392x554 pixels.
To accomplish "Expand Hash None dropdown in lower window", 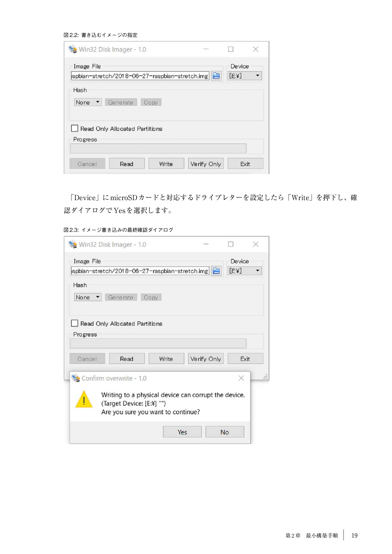I will 88,297.
